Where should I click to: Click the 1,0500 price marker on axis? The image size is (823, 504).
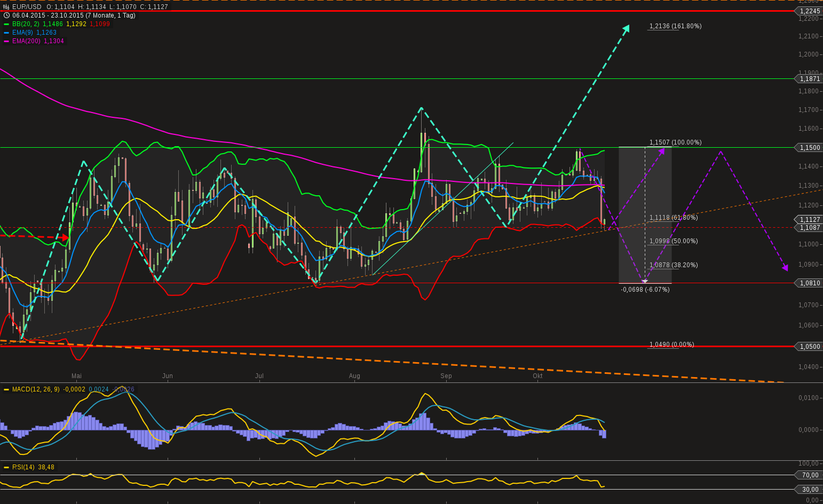(809, 347)
